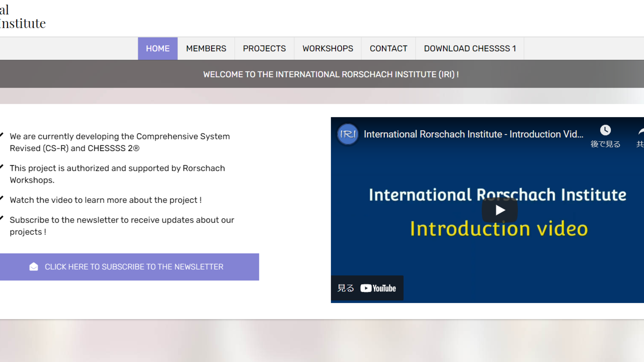Go to the PROJECTS page
The image size is (644, 362).
coord(264,48)
